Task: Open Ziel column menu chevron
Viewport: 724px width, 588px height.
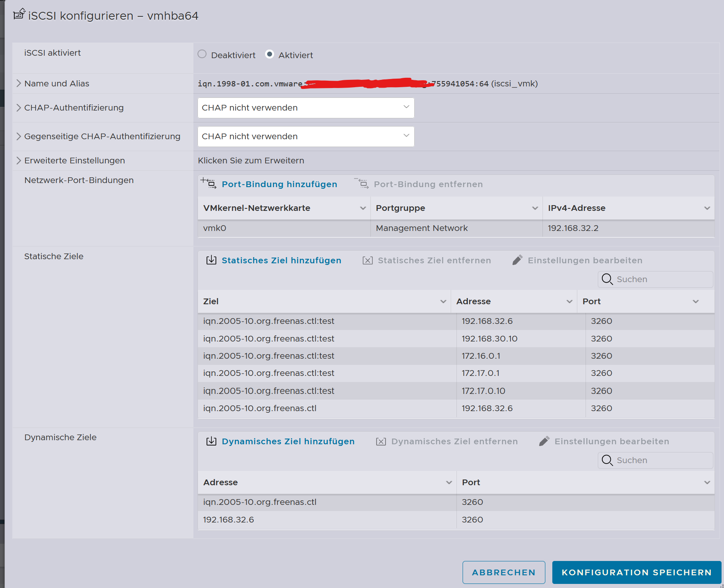Action: pos(443,301)
